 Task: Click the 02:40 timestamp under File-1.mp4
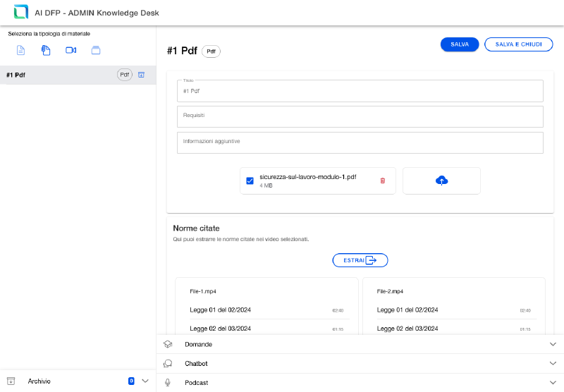click(338, 310)
